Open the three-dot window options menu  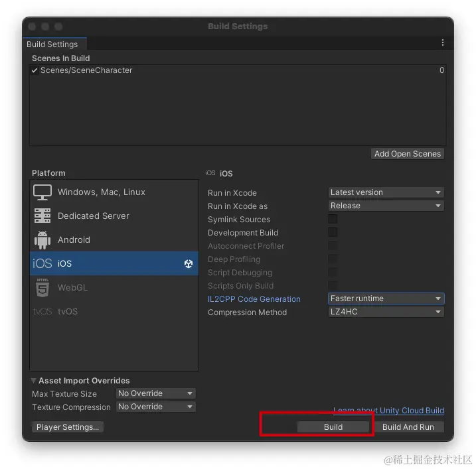point(443,42)
